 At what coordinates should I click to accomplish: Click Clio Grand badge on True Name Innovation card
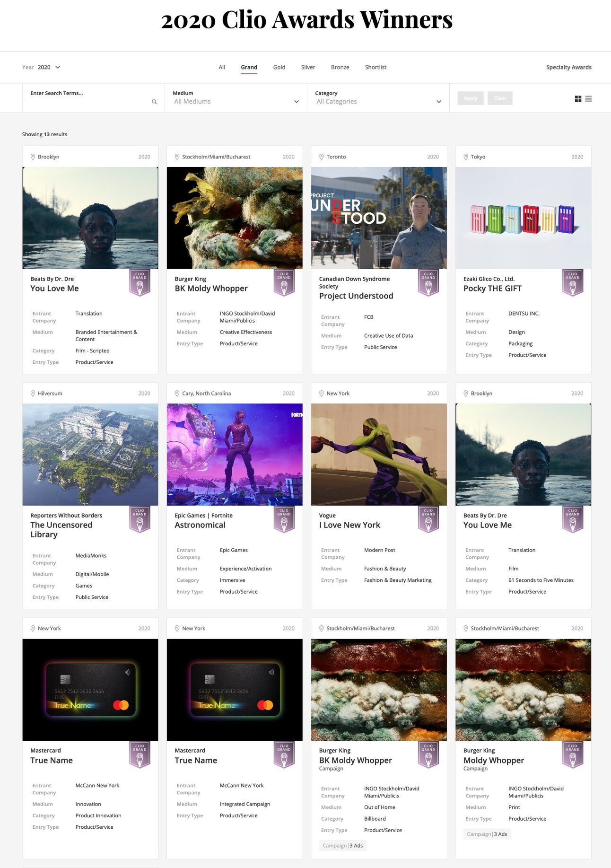(140, 754)
